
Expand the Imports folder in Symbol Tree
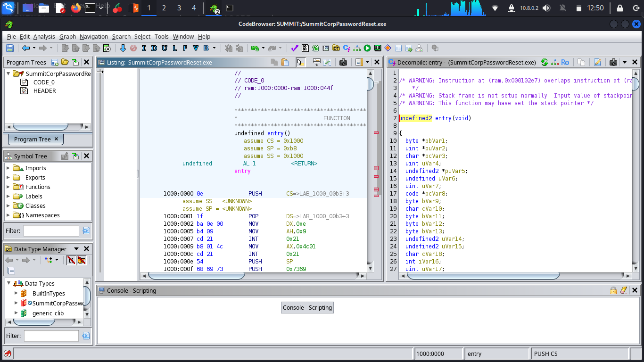(x=8, y=168)
